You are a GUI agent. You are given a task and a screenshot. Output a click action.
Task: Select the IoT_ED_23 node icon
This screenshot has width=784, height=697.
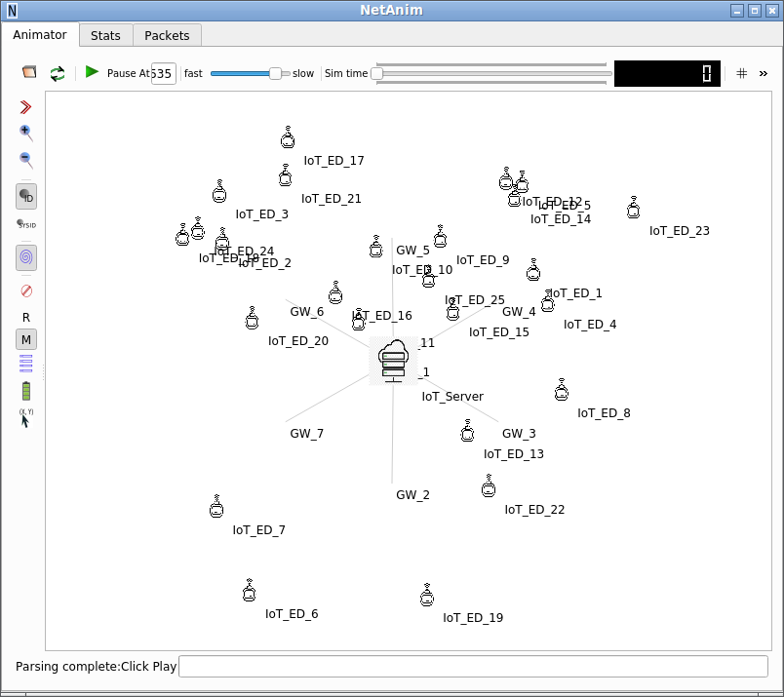point(634,207)
